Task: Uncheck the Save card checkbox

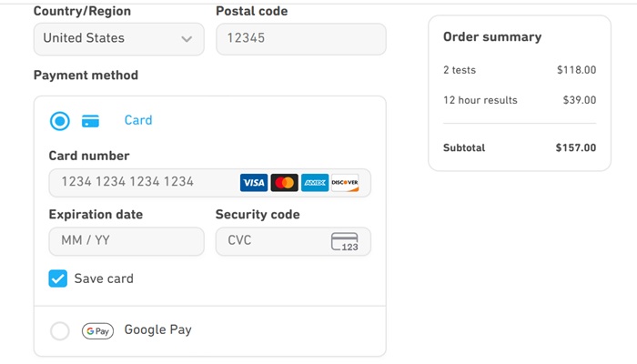Action: coord(58,278)
